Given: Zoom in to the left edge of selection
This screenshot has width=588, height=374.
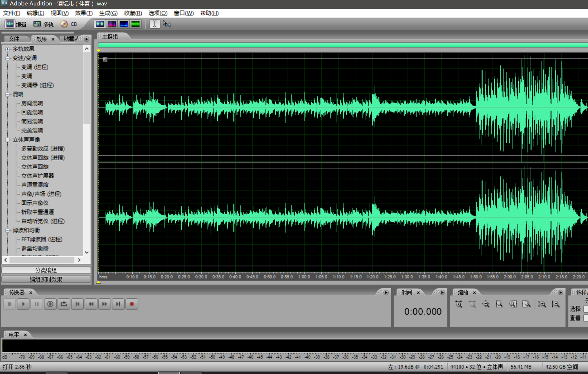Looking at the screenshot, I should pos(513,304).
